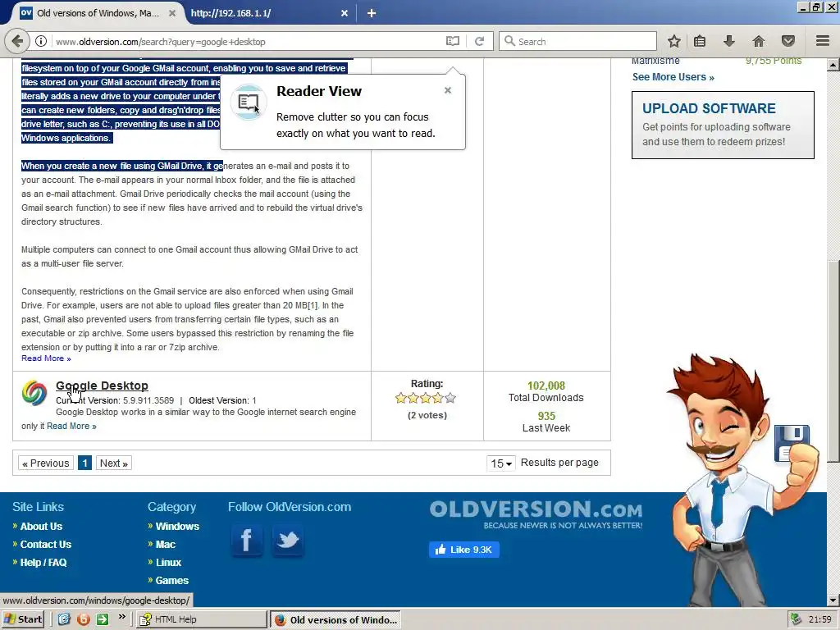Click the vertical scrollbar thumb
This screenshot has width=840, height=630.
833,360
